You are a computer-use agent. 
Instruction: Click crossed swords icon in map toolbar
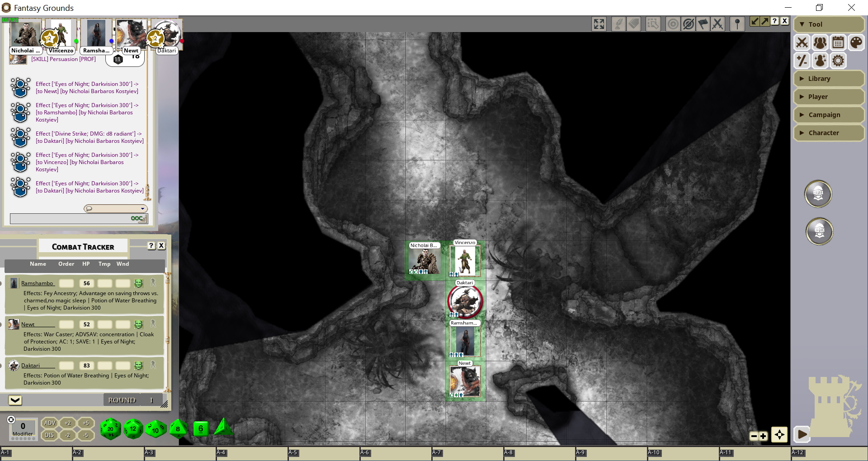pyautogui.click(x=717, y=24)
